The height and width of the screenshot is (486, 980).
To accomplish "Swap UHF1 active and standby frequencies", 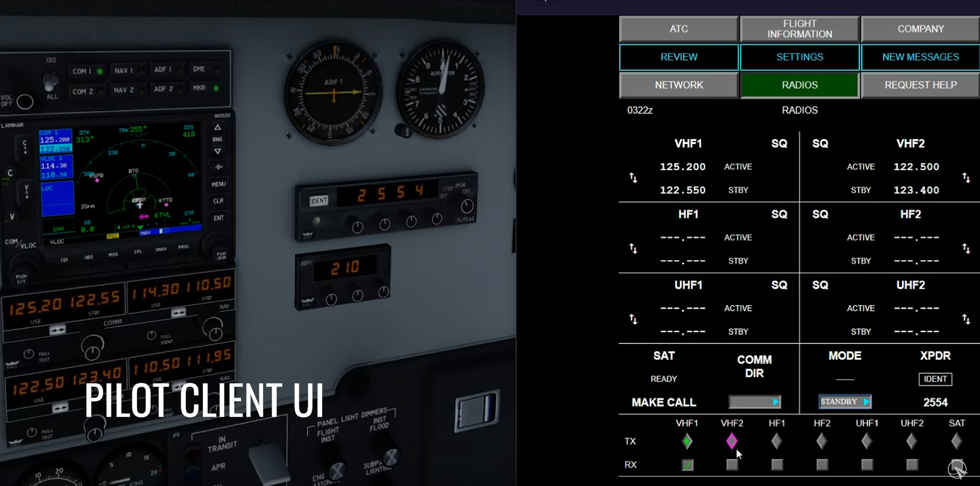I will 633,319.
